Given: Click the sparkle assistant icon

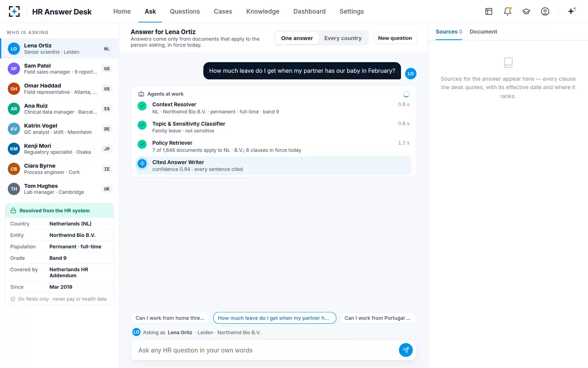Looking at the screenshot, I should coord(572,11).
